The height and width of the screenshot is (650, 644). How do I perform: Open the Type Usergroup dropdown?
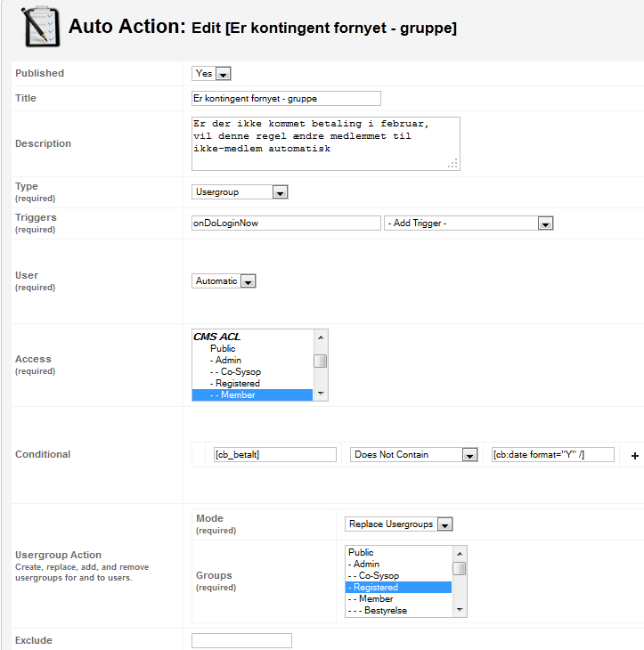(x=240, y=192)
